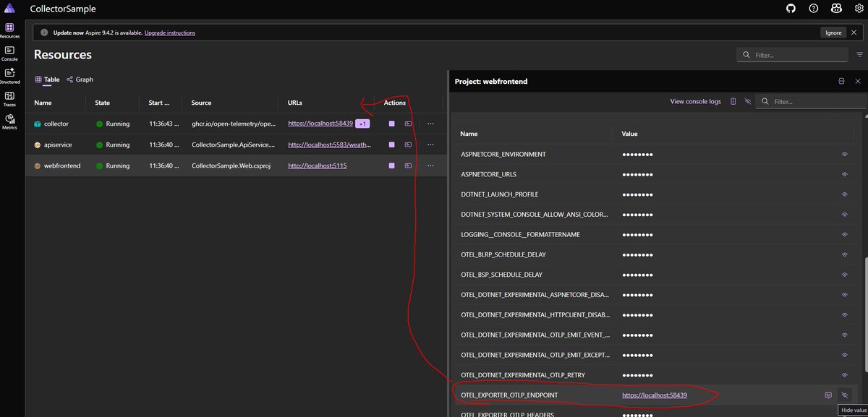Open more actions menu for collector
Viewport: 868px width, 417px height.
pyautogui.click(x=430, y=124)
